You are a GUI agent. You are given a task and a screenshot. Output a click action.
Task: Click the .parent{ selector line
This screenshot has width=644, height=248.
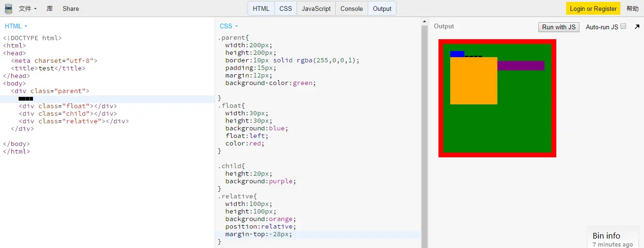point(233,38)
